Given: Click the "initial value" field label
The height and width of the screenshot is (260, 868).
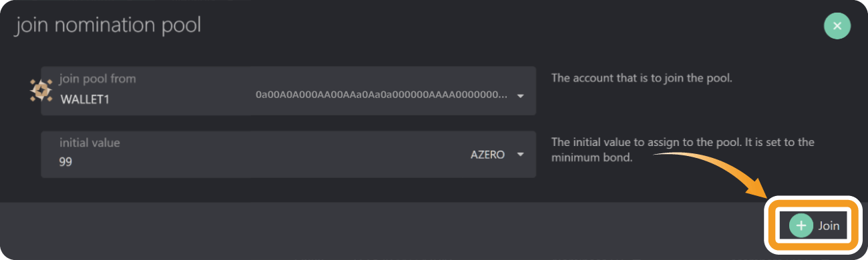Looking at the screenshot, I should click(89, 143).
